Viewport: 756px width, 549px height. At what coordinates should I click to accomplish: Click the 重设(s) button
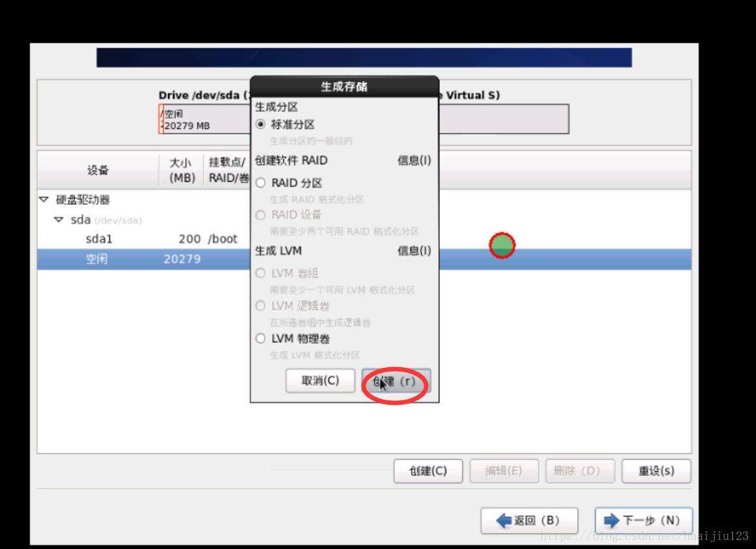tap(656, 471)
